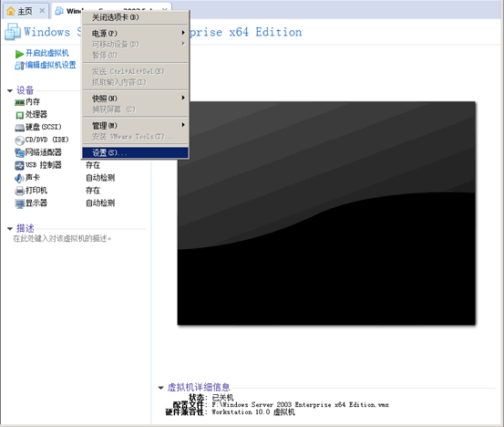Close the 主页 home tab
This screenshot has height=427, width=504.
coord(42,11)
